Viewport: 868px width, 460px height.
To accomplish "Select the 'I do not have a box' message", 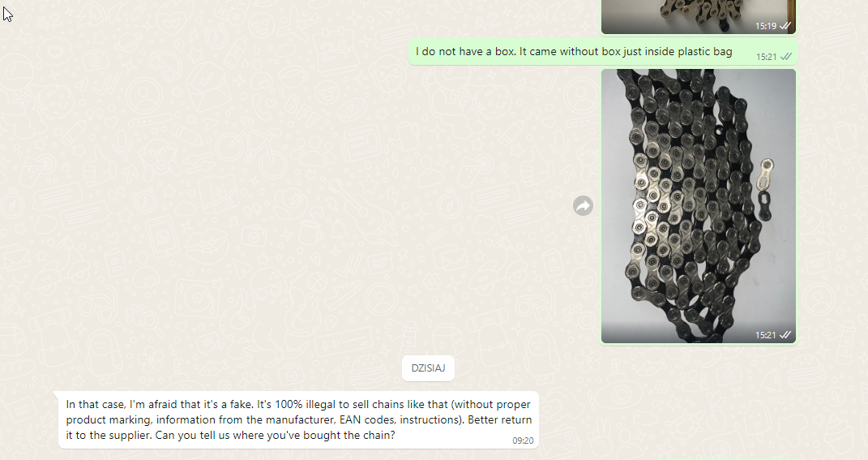I will [x=604, y=52].
